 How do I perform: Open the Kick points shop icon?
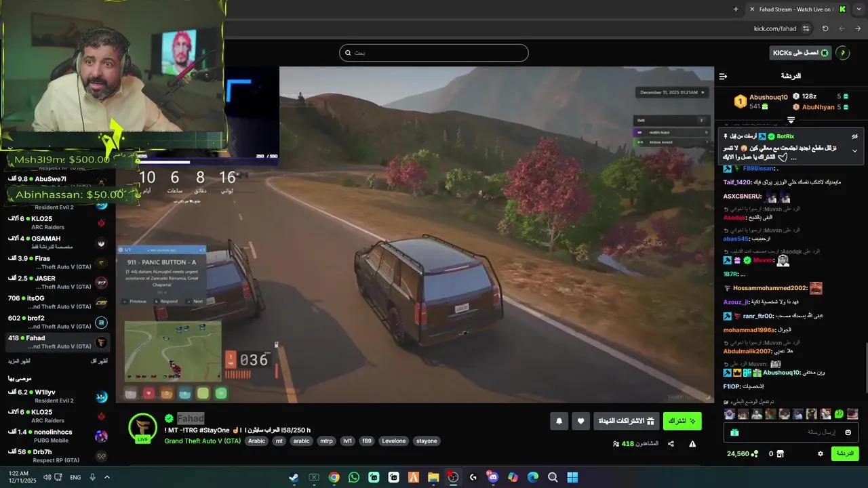point(780,453)
